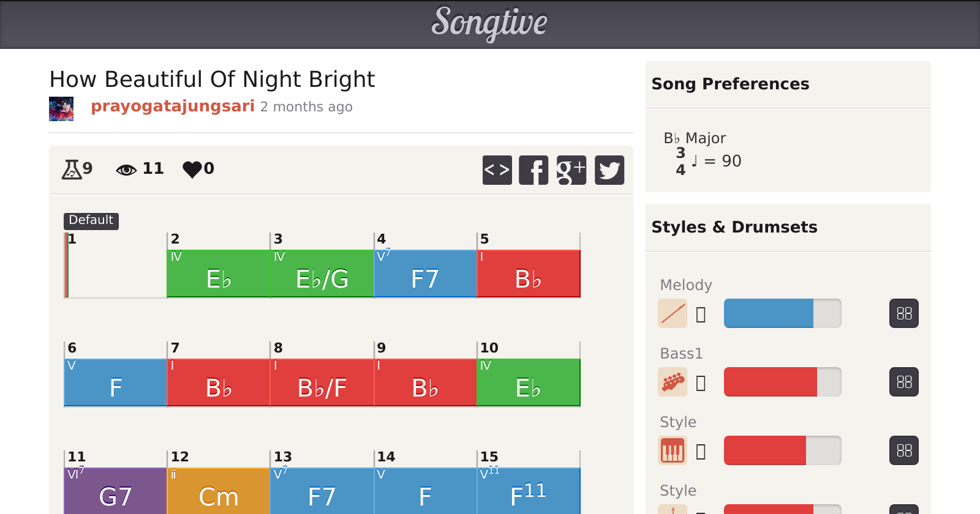The image size is (980, 514).
Task: Click the Bass1 guitar instrument icon
Action: [673, 382]
